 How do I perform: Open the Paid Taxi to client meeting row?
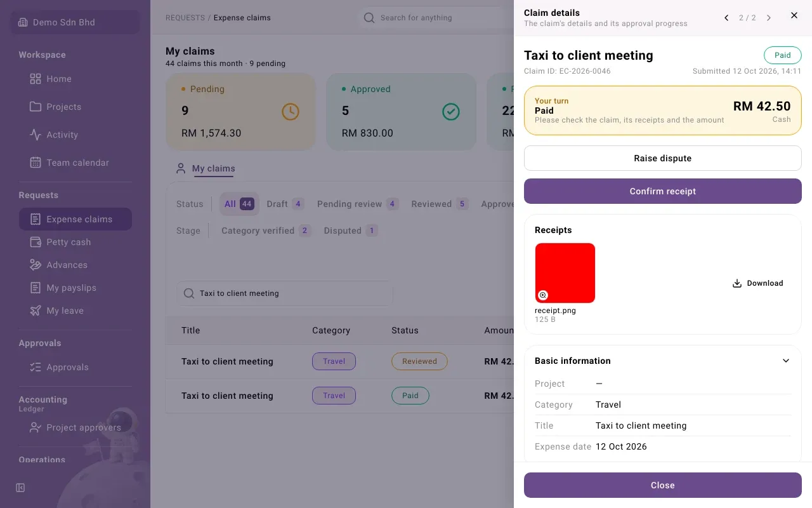340,396
